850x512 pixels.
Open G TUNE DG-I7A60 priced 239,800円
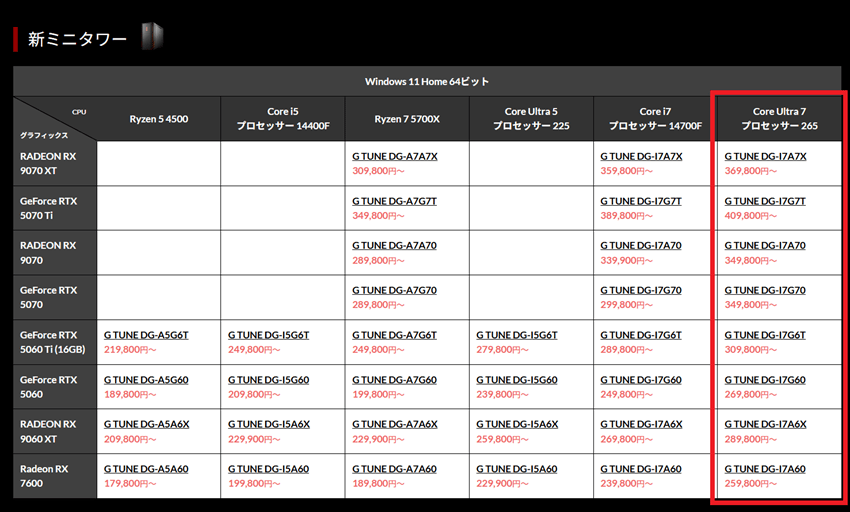click(x=641, y=469)
